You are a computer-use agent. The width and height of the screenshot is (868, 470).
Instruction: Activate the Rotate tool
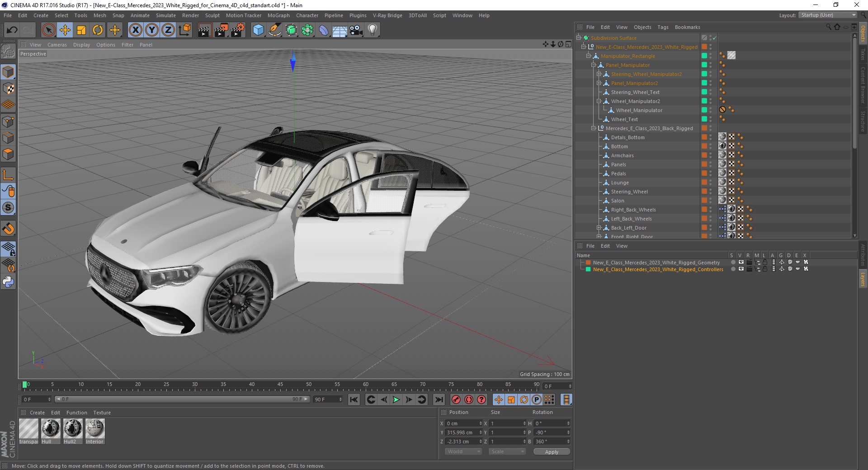click(x=98, y=30)
